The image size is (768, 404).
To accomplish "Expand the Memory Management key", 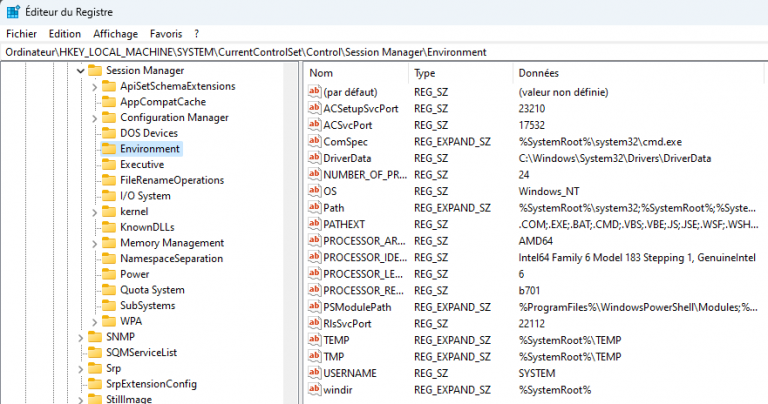I will point(95,243).
